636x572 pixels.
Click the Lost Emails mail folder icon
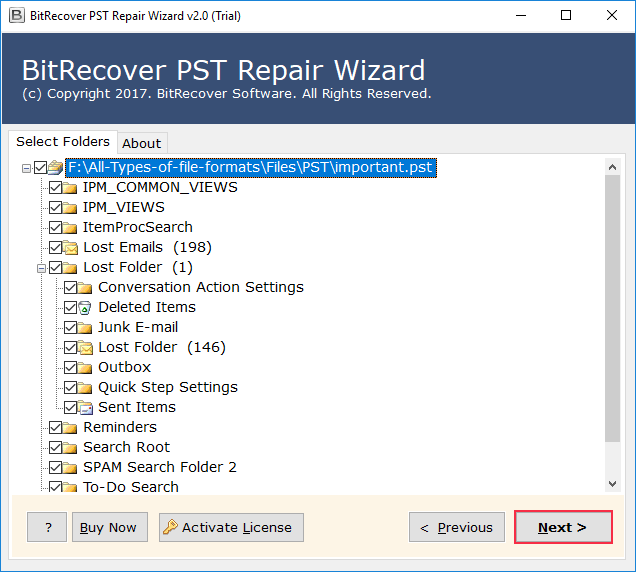[71, 247]
